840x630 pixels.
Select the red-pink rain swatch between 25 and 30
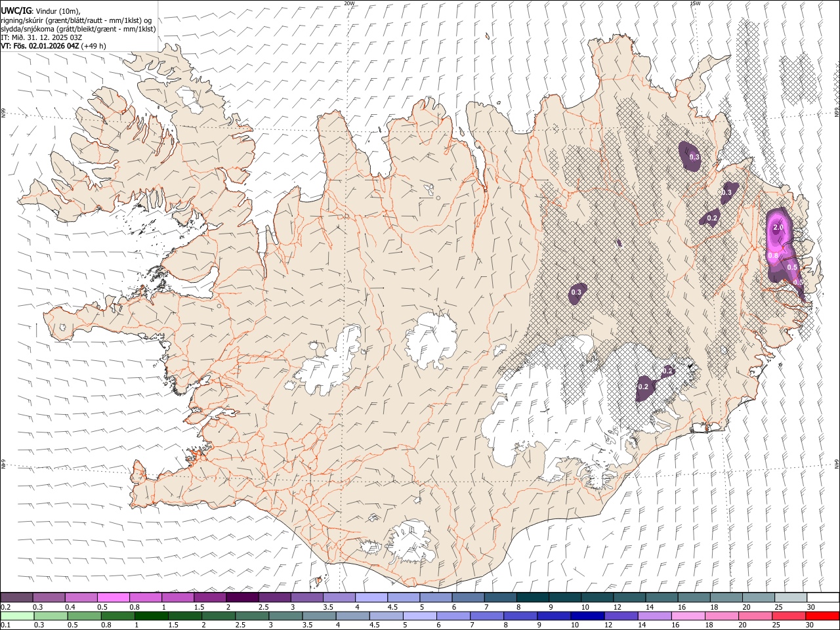point(789,616)
